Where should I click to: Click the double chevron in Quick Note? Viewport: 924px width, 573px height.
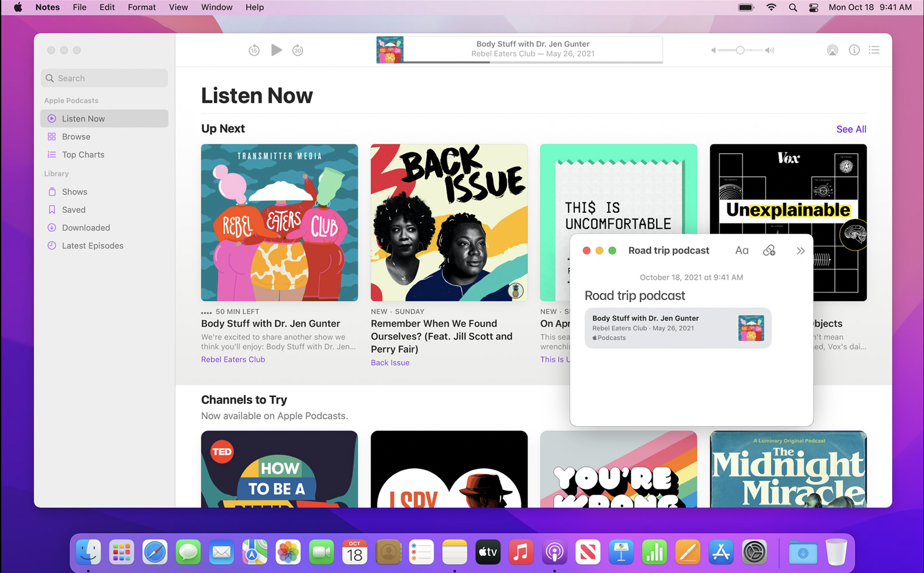click(801, 251)
